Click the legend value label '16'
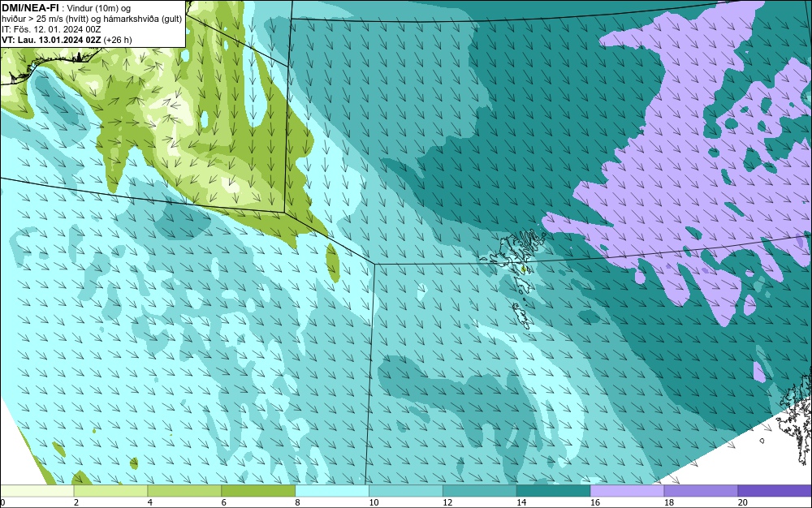The image size is (812, 508). pyautogui.click(x=595, y=502)
